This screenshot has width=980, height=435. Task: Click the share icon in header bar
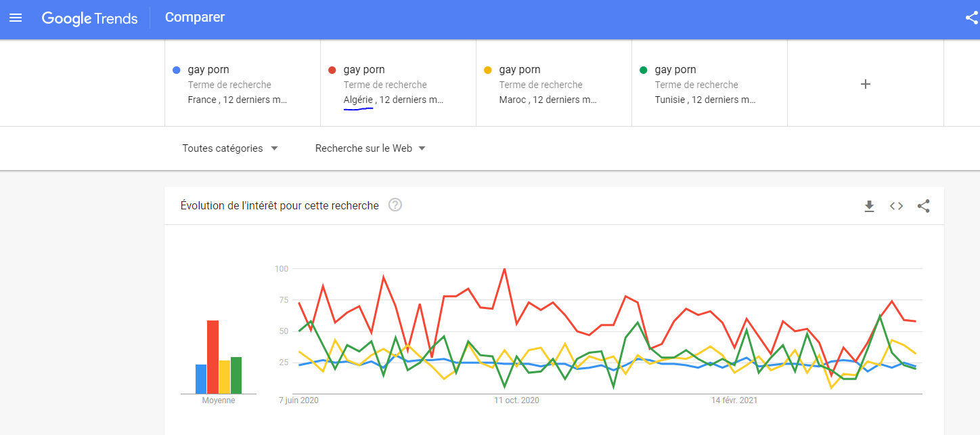coord(972,18)
